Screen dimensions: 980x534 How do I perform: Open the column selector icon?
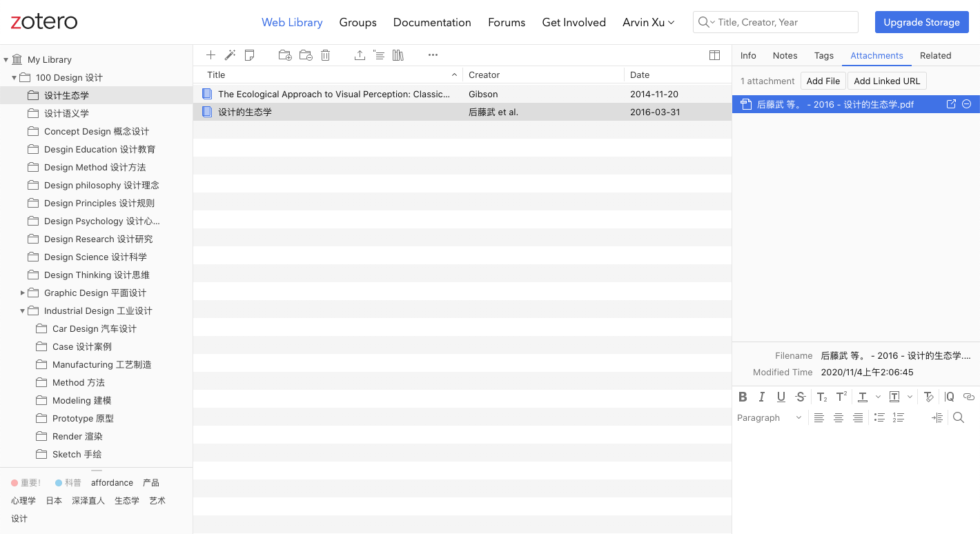tap(715, 55)
